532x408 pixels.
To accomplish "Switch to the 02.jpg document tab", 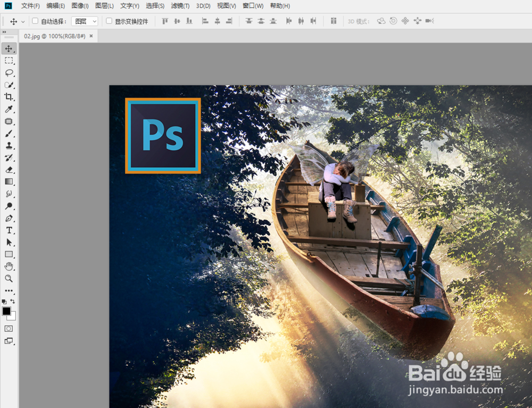I will pyautogui.click(x=55, y=36).
